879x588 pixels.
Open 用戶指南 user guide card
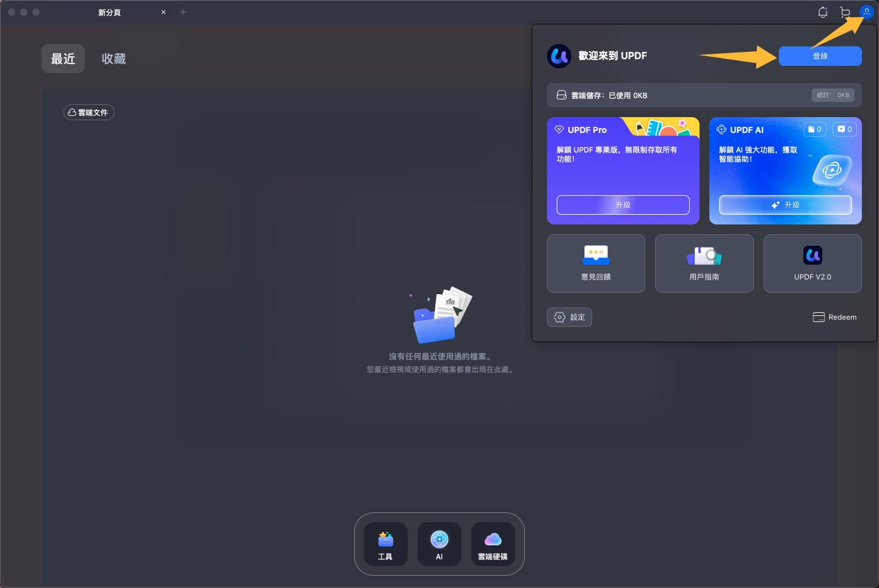[x=704, y=264]
